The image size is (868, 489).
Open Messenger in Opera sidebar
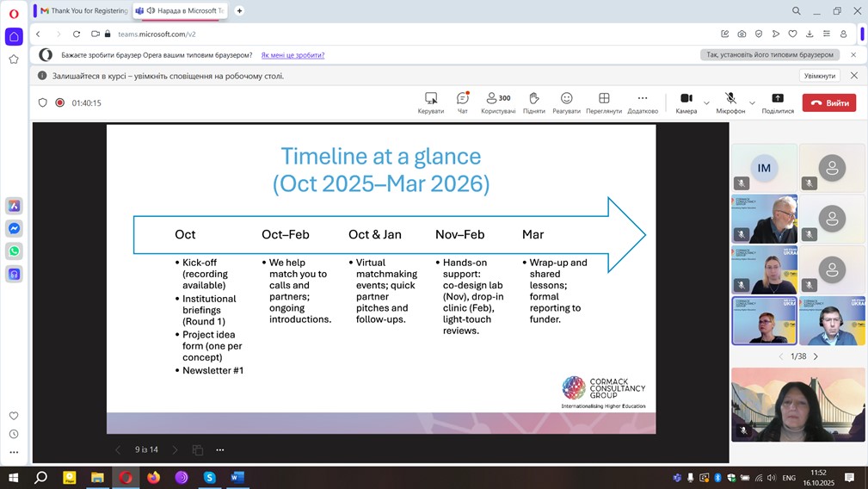pyautogui.click(x=14, y=229)
